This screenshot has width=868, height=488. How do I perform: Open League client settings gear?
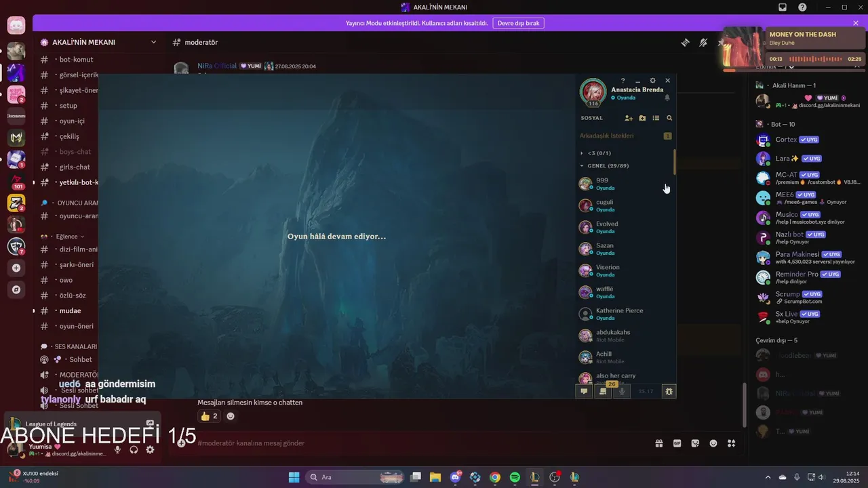[x=652, y=81]
